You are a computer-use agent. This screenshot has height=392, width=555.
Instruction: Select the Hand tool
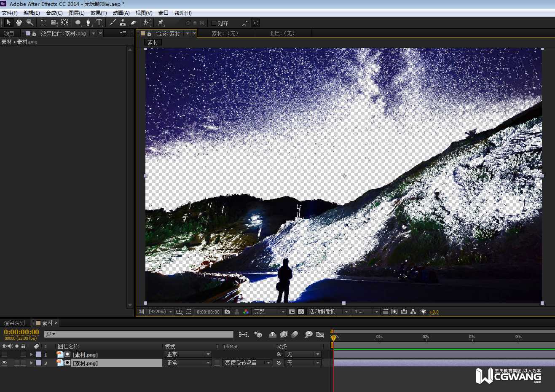coord(19,23)
